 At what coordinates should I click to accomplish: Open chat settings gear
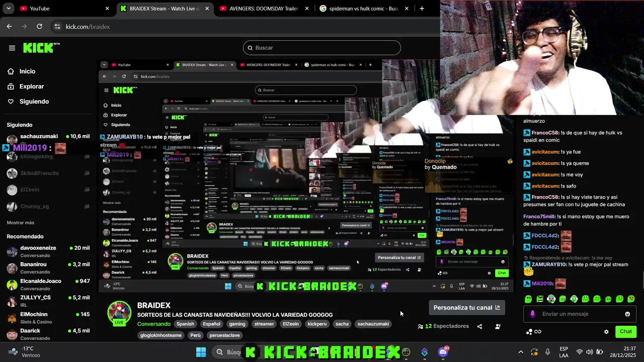[606, 332]
